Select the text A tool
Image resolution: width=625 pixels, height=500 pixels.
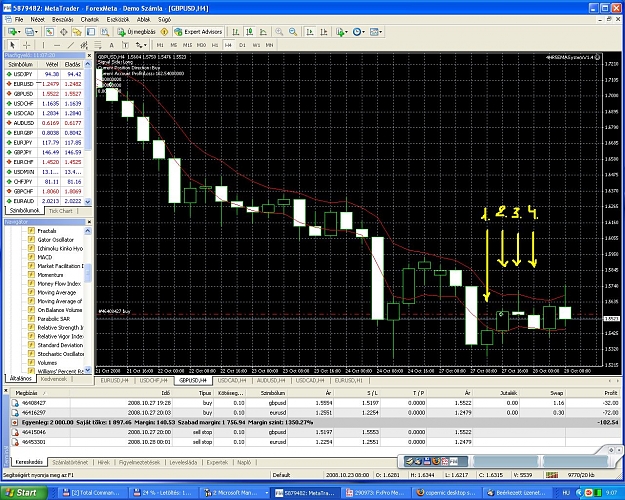point(112,45)
